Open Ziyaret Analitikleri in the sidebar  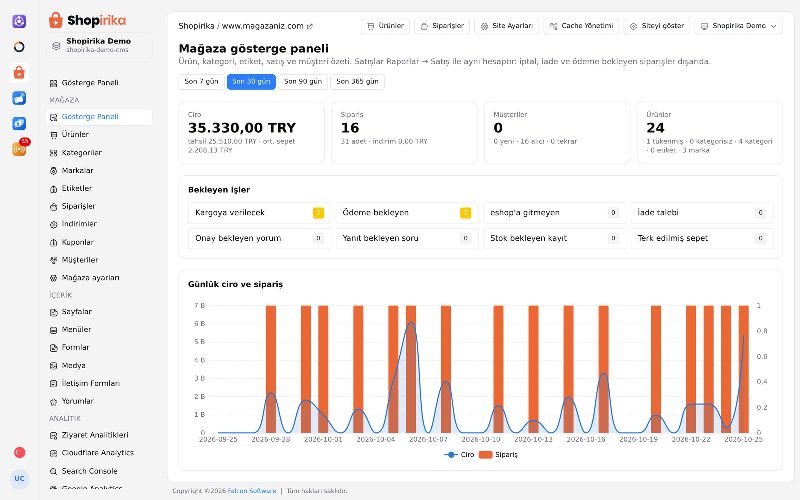(99, 435)
